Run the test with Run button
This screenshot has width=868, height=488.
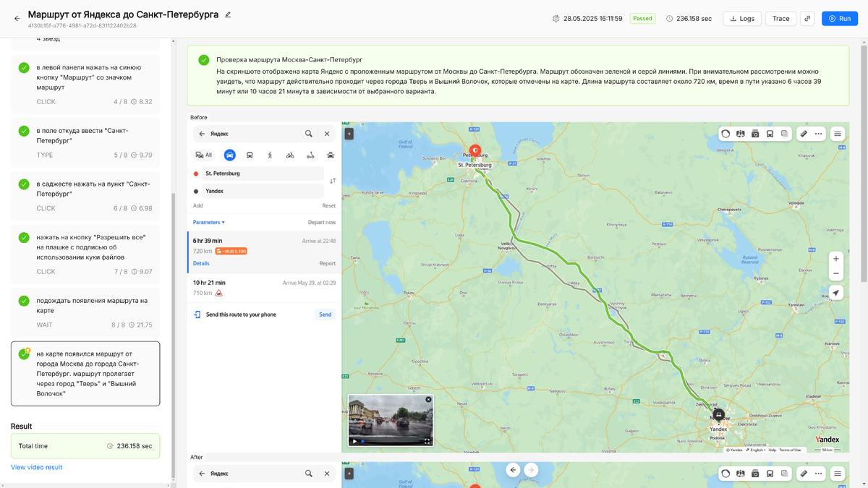[x=840, y=19]
